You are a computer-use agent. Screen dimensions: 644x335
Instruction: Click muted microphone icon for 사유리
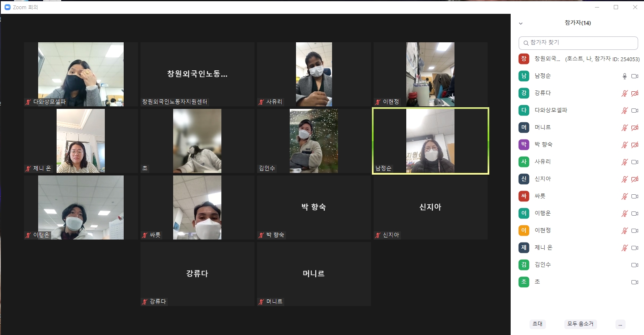pos(625,162)
